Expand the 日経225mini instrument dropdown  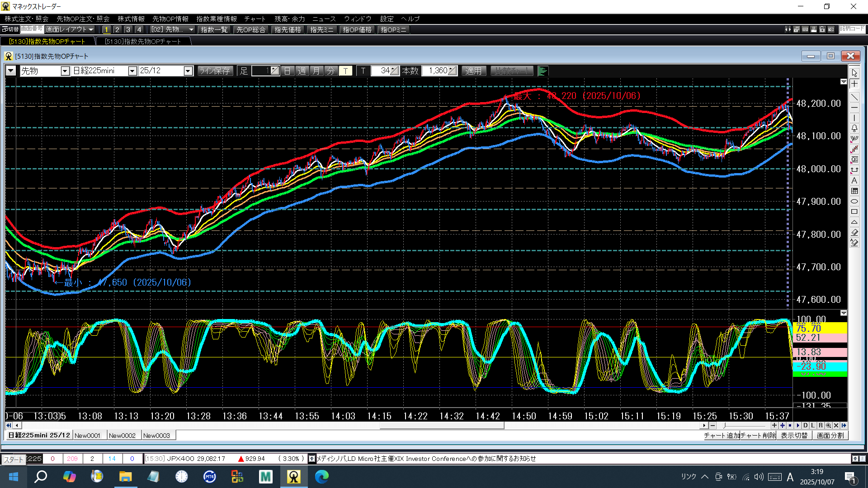tap(132, 71)
